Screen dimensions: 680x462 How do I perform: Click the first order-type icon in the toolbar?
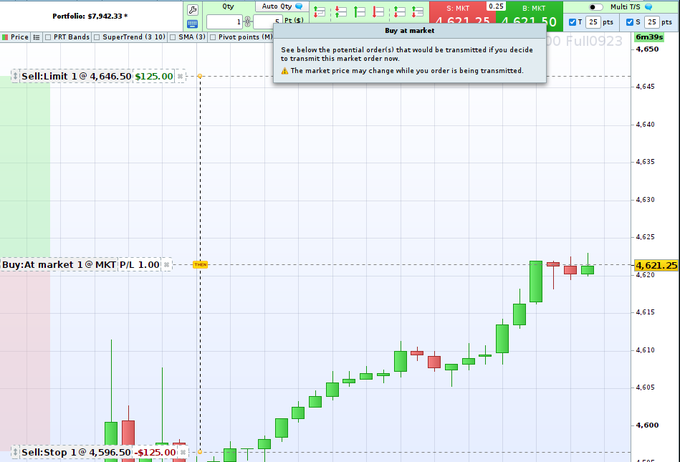click(320, 12)
